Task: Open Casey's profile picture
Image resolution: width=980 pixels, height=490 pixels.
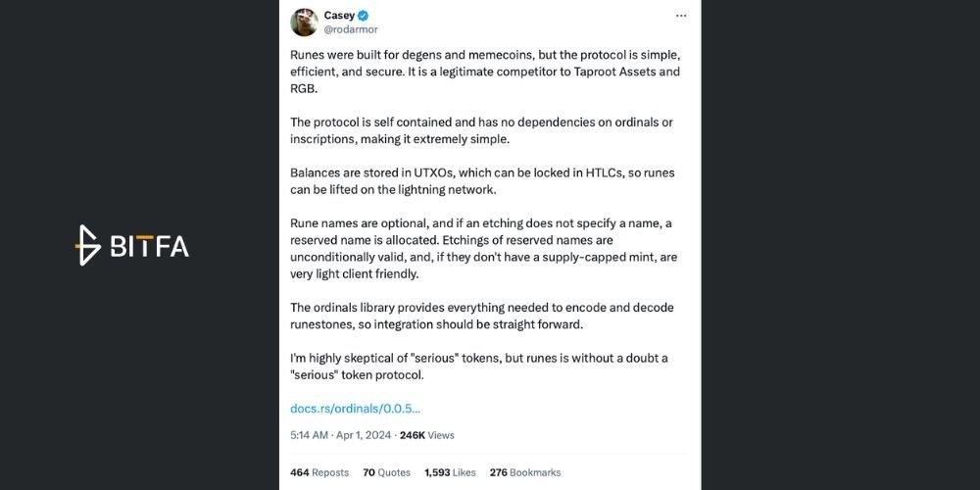Action: coord(305,23)
